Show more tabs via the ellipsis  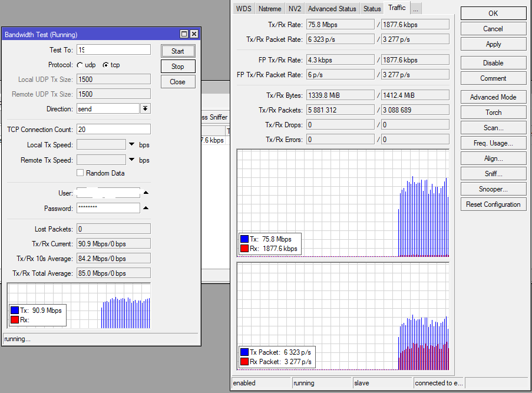416,9
